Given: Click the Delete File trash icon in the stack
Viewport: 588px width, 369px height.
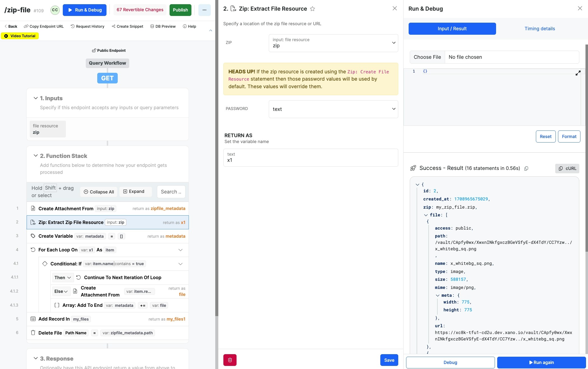Looking at the screenshot, I should 33,333.
